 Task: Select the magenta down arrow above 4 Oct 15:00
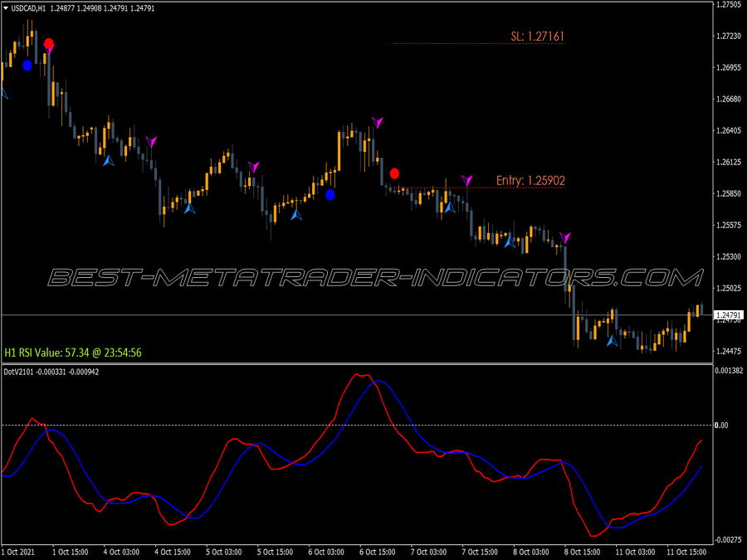(151, 142)
